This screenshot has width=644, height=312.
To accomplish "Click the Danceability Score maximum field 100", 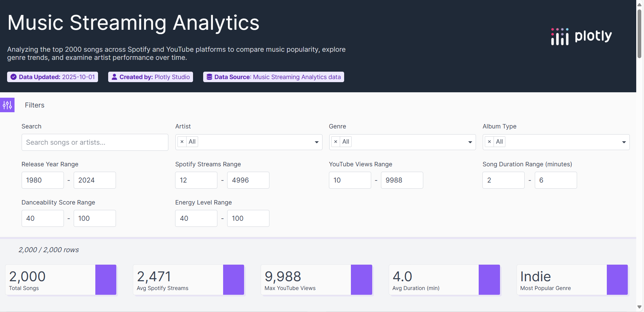I will coord(95,218).
